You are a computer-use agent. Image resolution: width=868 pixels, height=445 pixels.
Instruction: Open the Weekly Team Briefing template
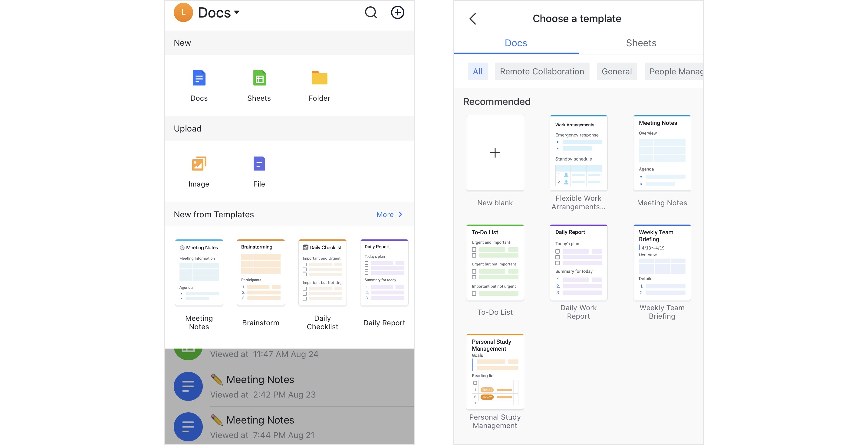pyautogui.click(x=662, y=263)
